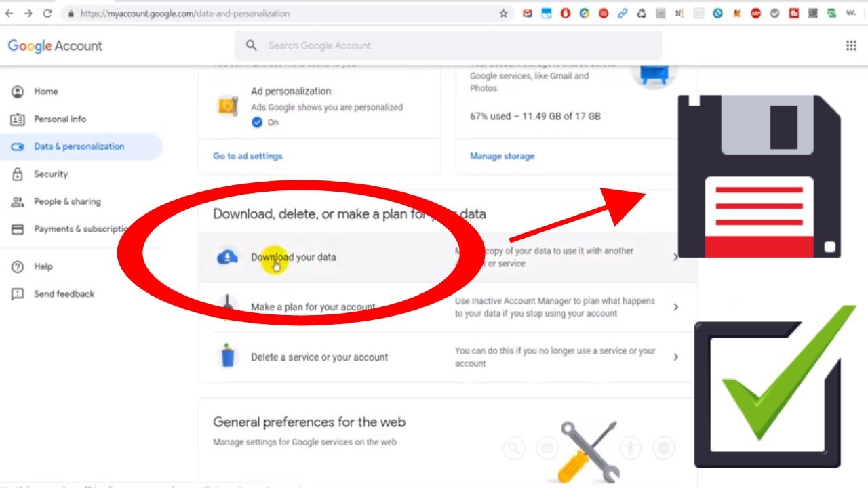Viewport: 868px width, 488px height.
Task: Open People & sharing
Action: pos(67,201)
